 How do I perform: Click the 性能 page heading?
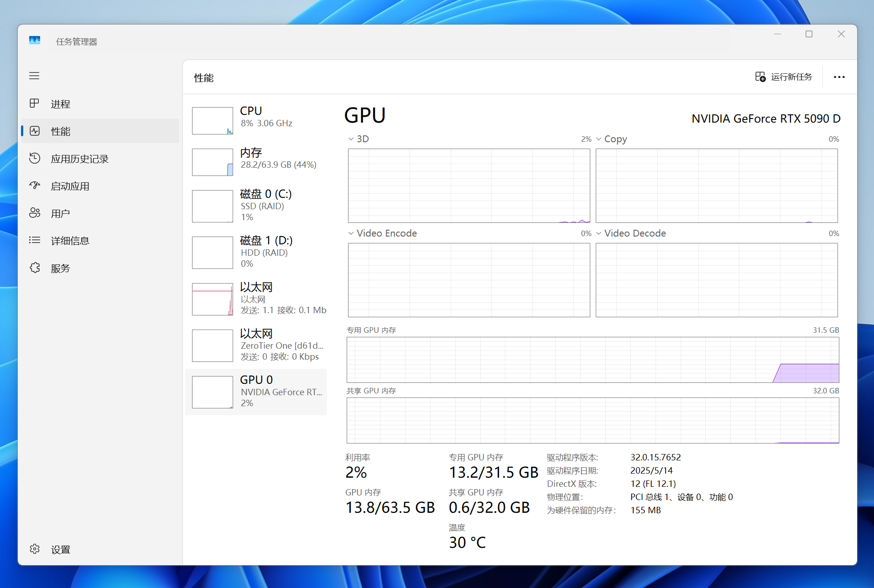(204, 78)
